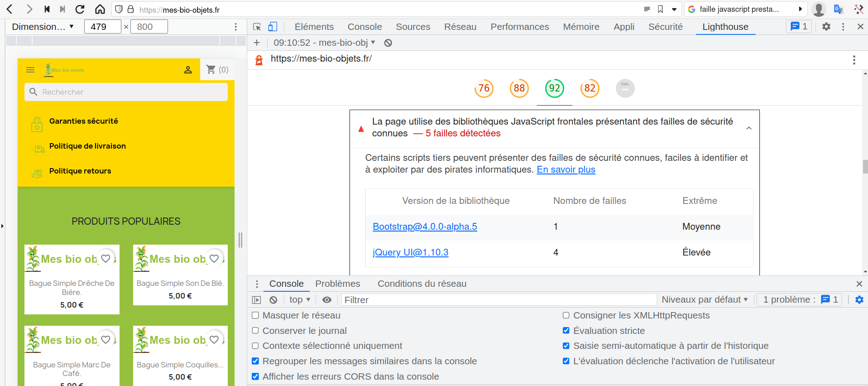The image size is (868, 386).
Task: Open the Problèmes drawer tab
Action: [338, 284]
